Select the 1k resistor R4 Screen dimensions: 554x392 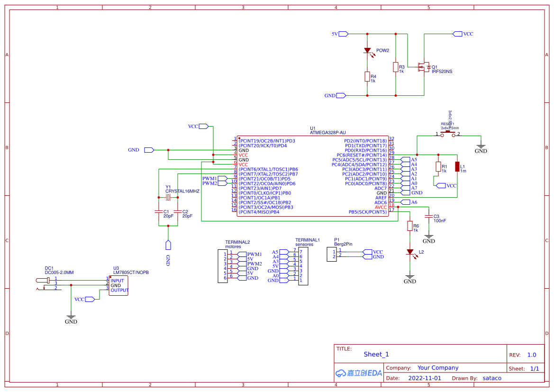click(368, 77)
